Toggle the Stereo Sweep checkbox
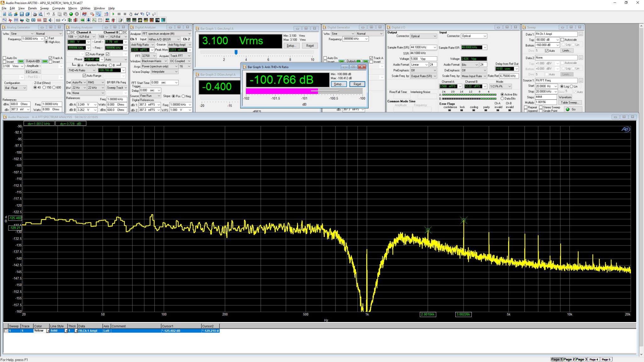Image resolution: width=644 pixels, height=362 pixels. 541,107
